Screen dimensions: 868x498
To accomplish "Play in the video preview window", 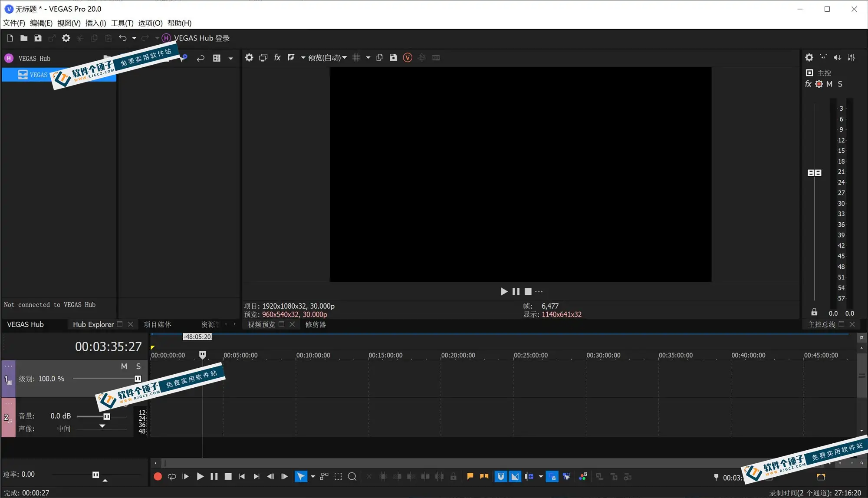I will pyautogui.click(x=504, y=291).
